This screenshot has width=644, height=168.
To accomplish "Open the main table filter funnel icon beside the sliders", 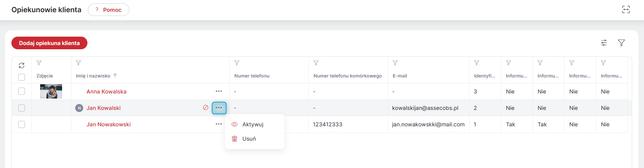I will pyautogui.click(x=621, y=43).
